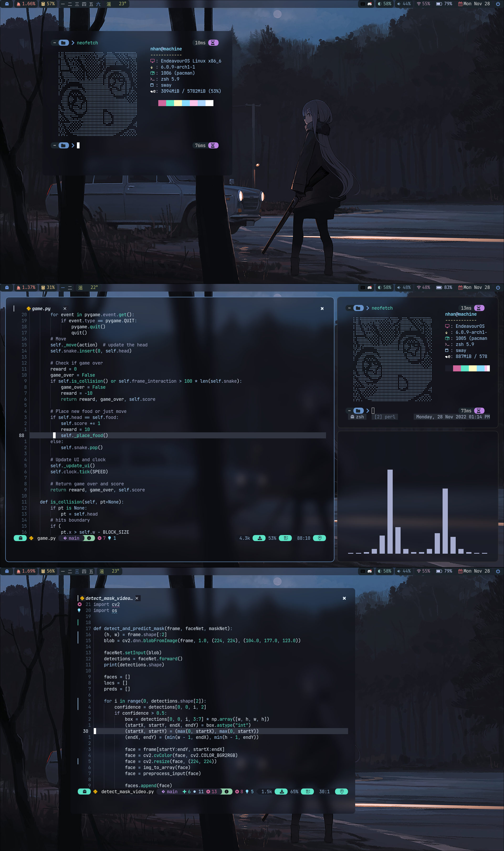Switch to workspace 六 in the bar
Screen dimensions: 504x851
98,4
